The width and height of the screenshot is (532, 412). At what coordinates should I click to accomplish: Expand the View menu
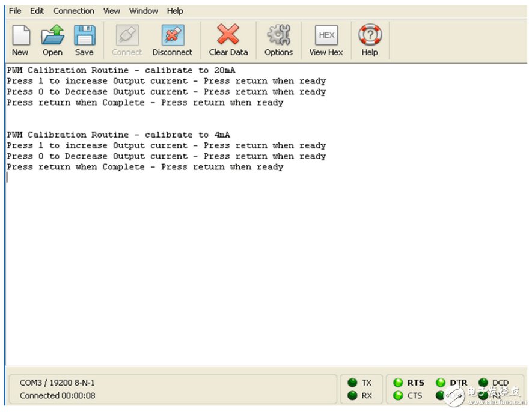pos(111,11)
